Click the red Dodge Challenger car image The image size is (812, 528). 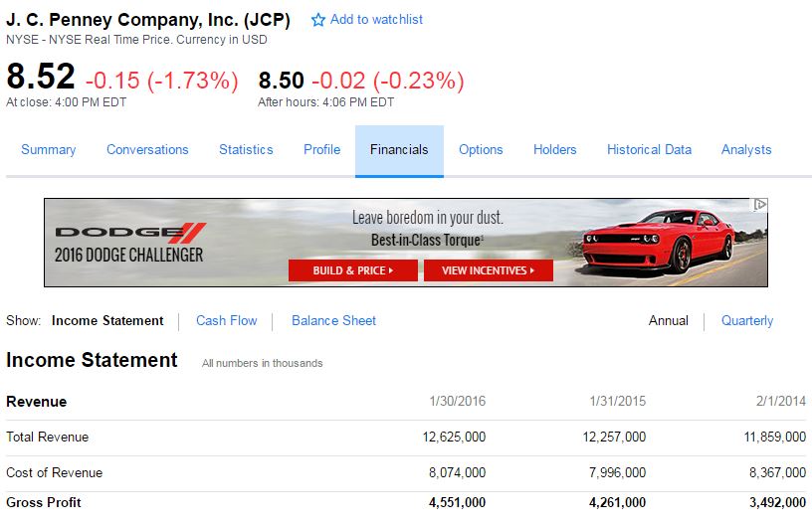pos(658,242)
